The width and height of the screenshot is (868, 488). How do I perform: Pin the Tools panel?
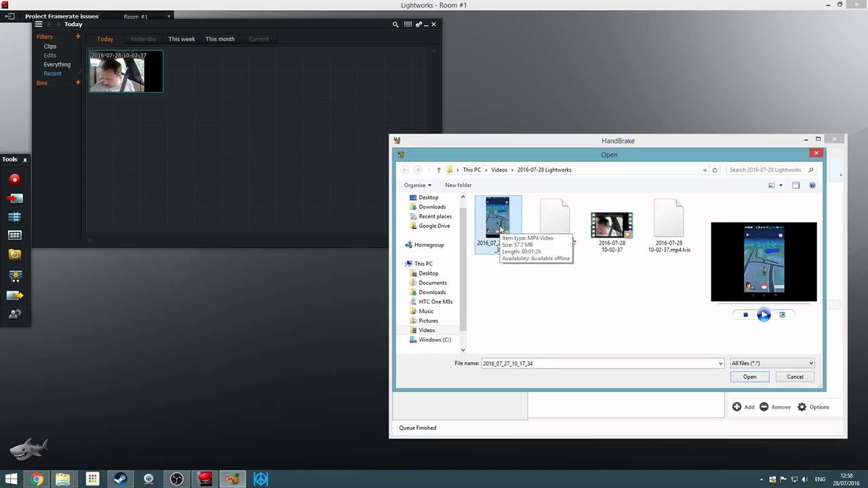[25, 160]
